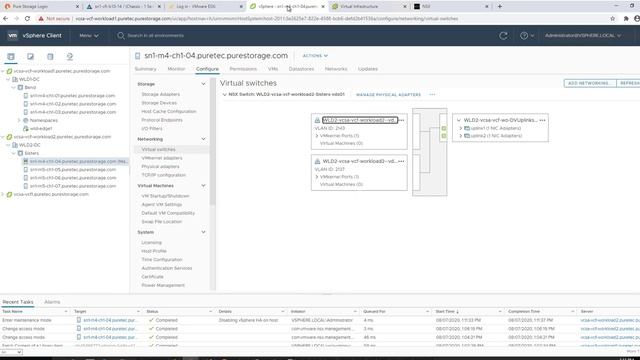The image size is (640, 360).
Task: Expand the Namespaces tree node
Action: 19,120
